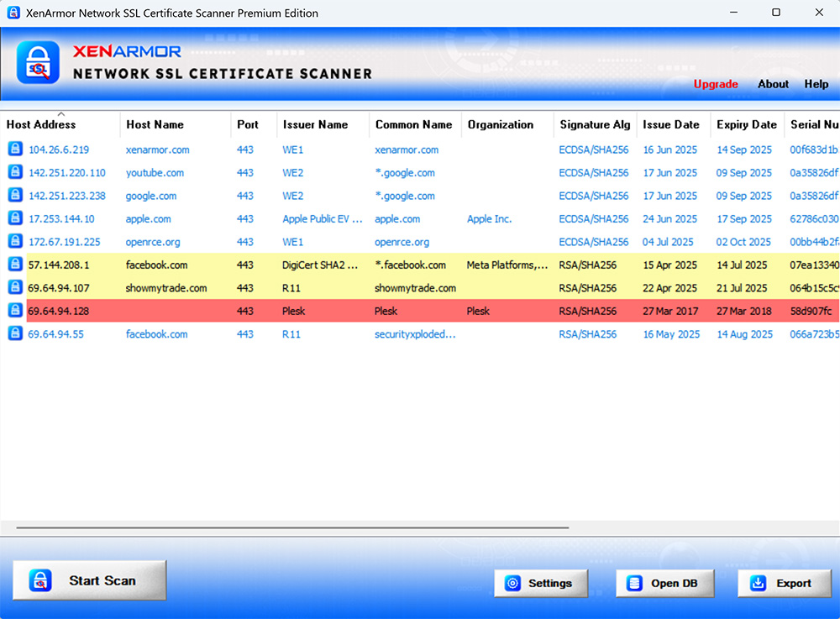
Task: Click the lock icon for 69.64.94.128 row
Action: click(x=15, y=310)
